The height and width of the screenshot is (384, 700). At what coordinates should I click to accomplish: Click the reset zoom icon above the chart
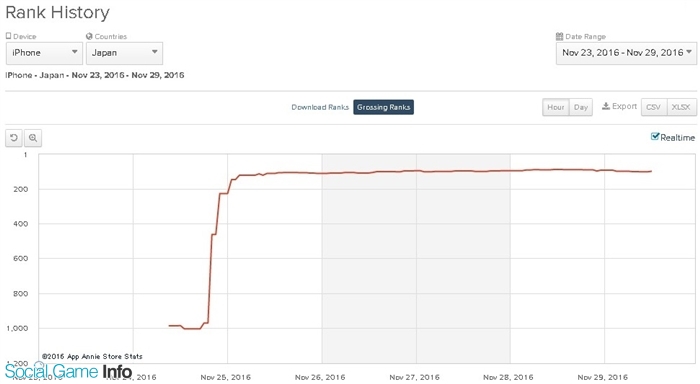pyautogui.click(x=14, y=138)
